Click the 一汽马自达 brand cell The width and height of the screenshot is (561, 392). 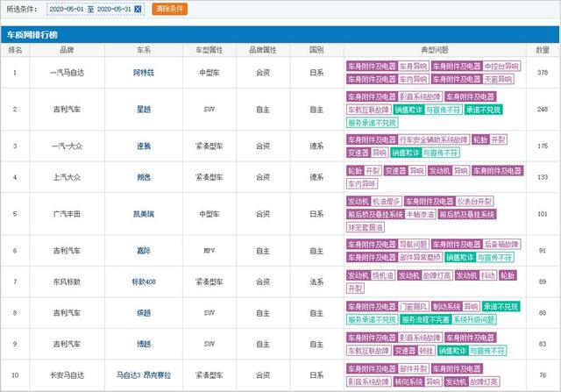(67, 73)
